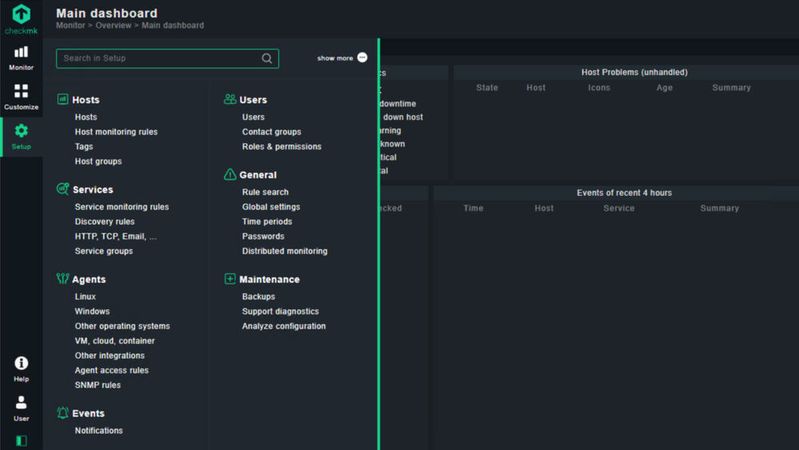This screenshot has width=799, height=450.
Task: Open Agent access rules
Action: click(112, 370)
